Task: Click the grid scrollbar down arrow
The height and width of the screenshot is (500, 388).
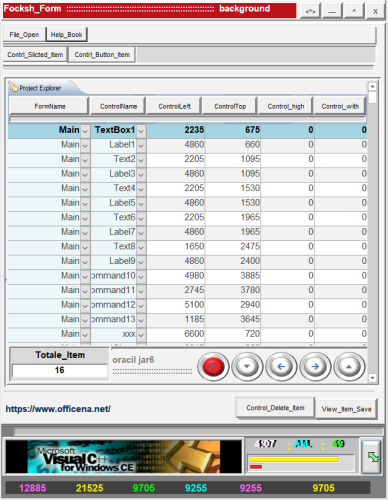Action: pos(373,378)
